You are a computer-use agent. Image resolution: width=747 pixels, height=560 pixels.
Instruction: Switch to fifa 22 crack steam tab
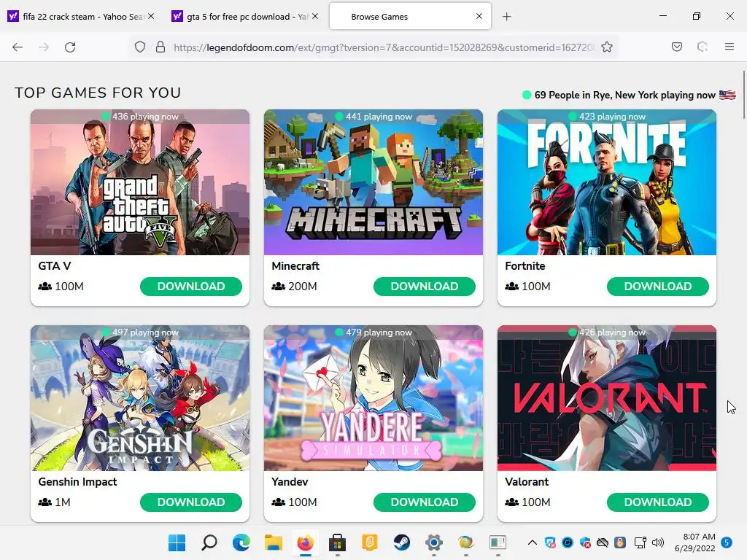tap(80, 17)
